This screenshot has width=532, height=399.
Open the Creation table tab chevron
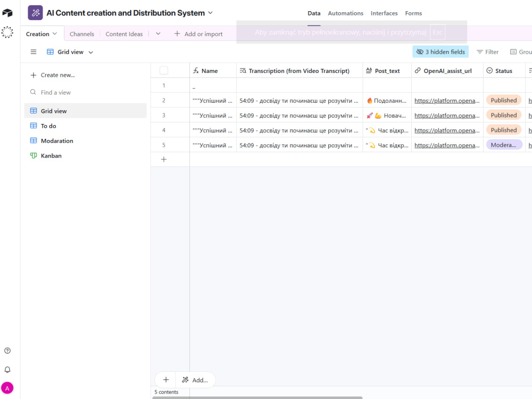55,34
